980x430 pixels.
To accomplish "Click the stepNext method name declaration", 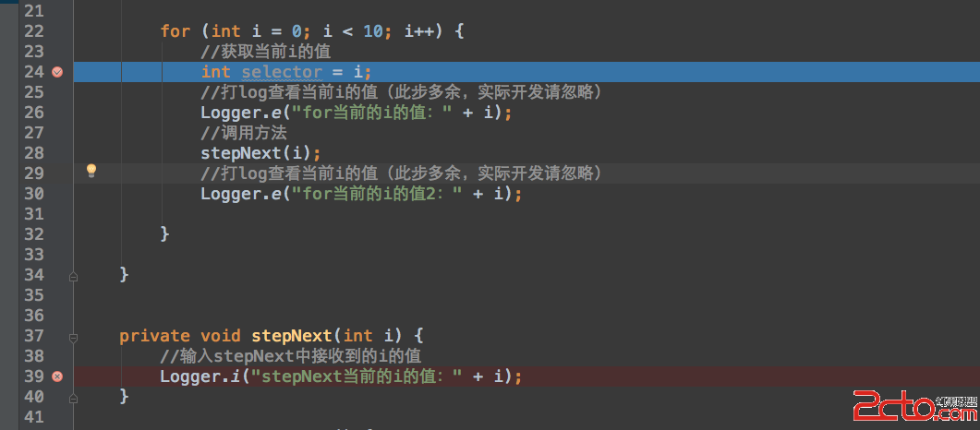I will point(292,336).
